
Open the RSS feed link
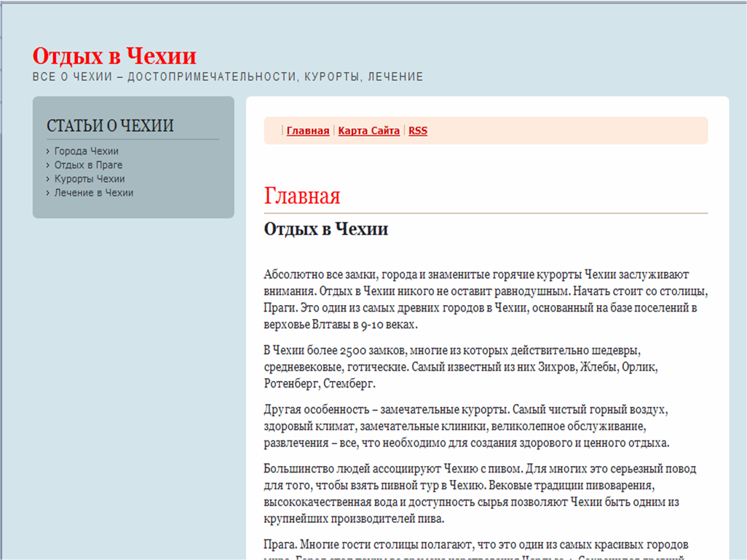pos(417,131)
